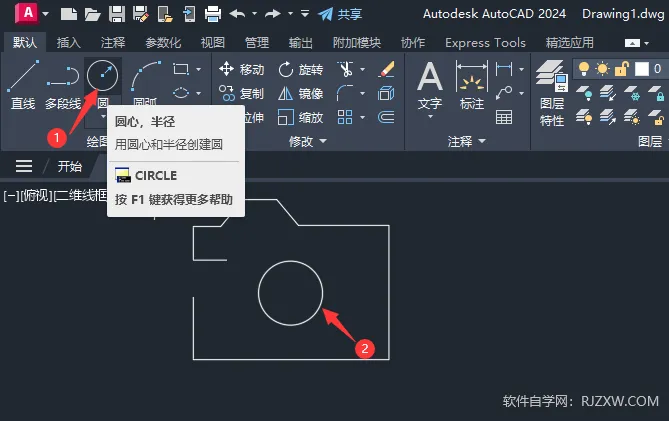
Task: Toggle layer 0 lock padlock icon
Action: (x=622, y=69)
